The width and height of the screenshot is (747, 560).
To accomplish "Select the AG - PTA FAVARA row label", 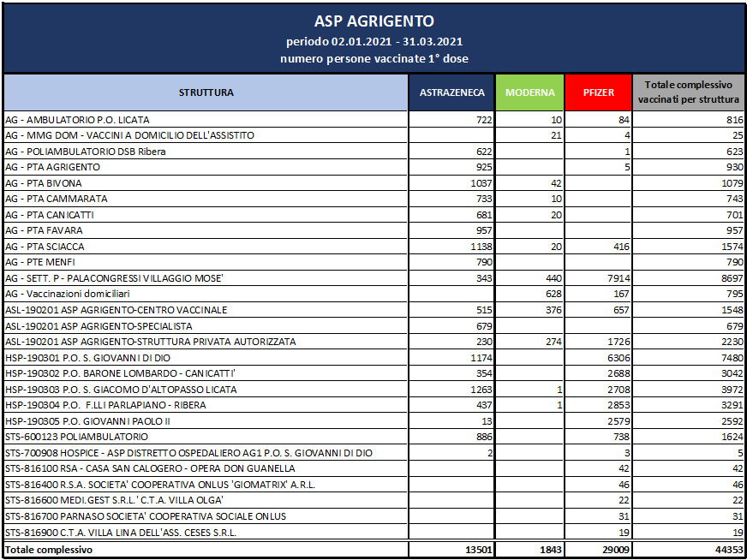I will 45,230.
